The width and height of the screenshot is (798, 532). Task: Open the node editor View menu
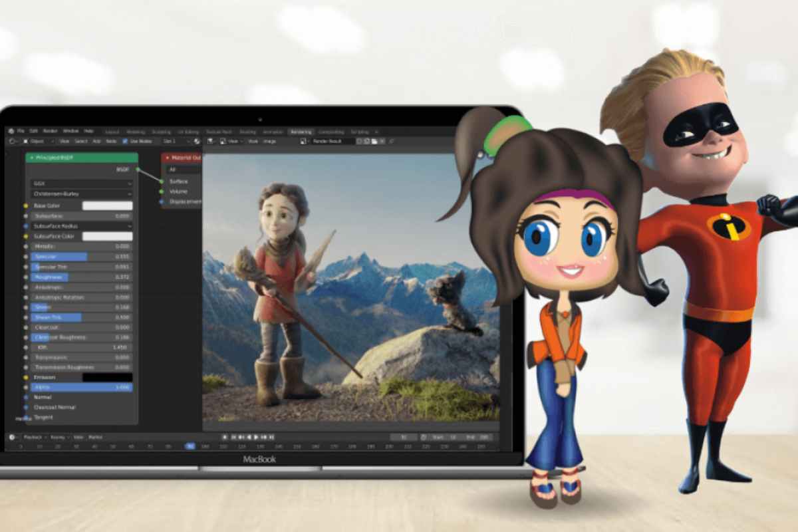65,141
